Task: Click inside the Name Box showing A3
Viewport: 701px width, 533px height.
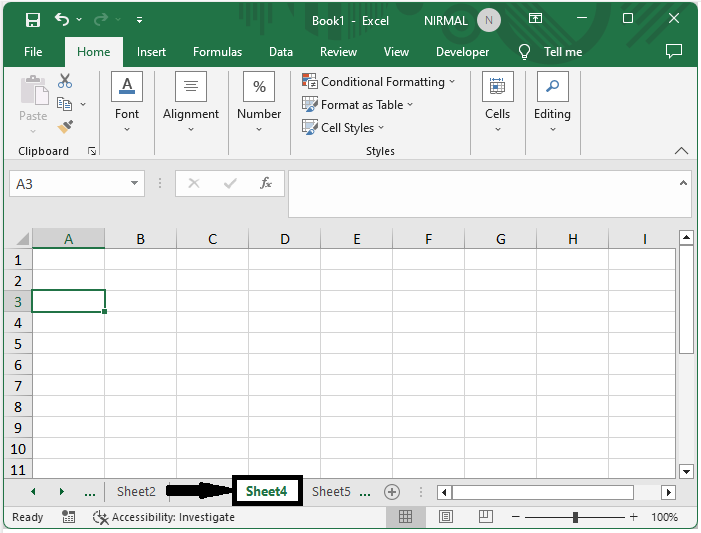Action: 69,183
